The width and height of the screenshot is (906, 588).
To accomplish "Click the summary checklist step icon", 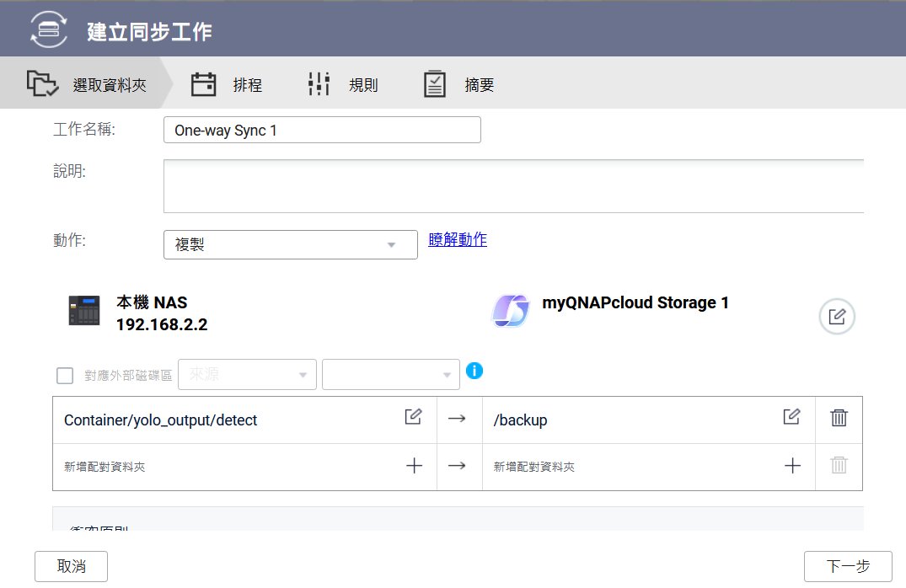I will pyautogui.click(x=435, y=84).
